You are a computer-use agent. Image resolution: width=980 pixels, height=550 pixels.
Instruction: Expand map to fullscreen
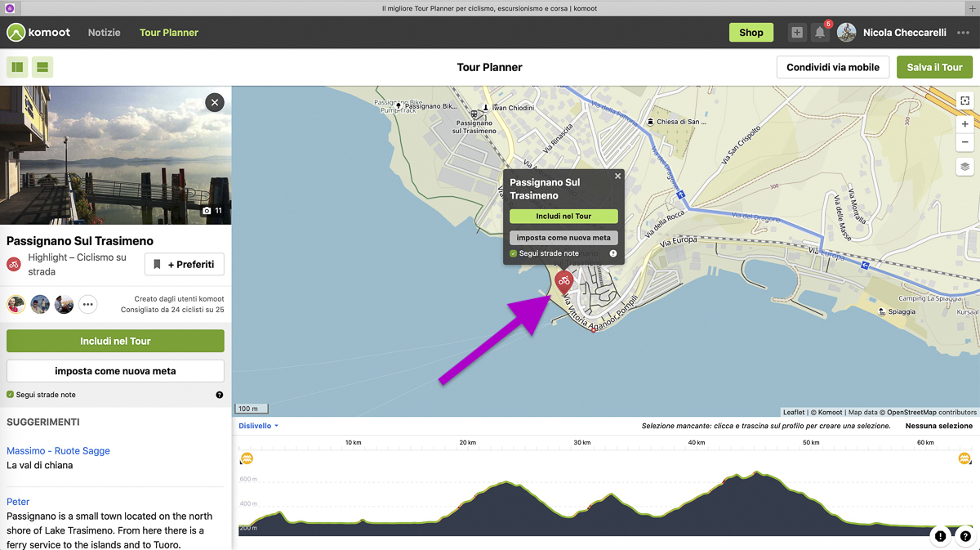[964, 101]
